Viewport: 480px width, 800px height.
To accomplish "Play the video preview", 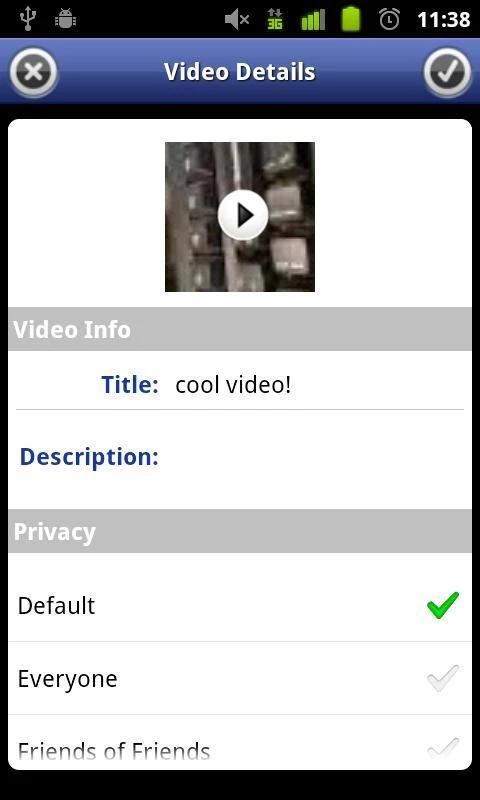I will tap(242, 215).
